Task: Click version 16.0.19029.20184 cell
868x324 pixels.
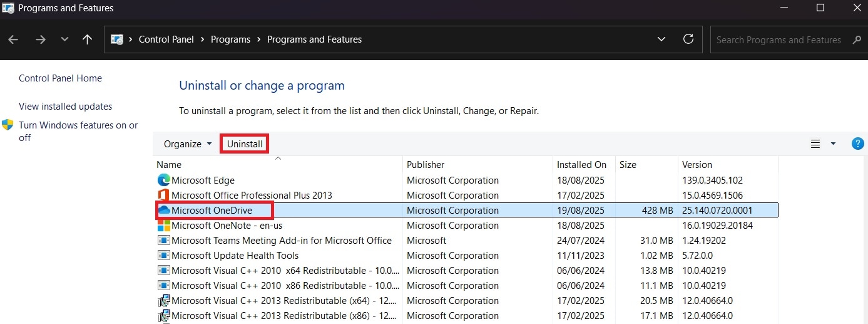Action: point(717,226)
